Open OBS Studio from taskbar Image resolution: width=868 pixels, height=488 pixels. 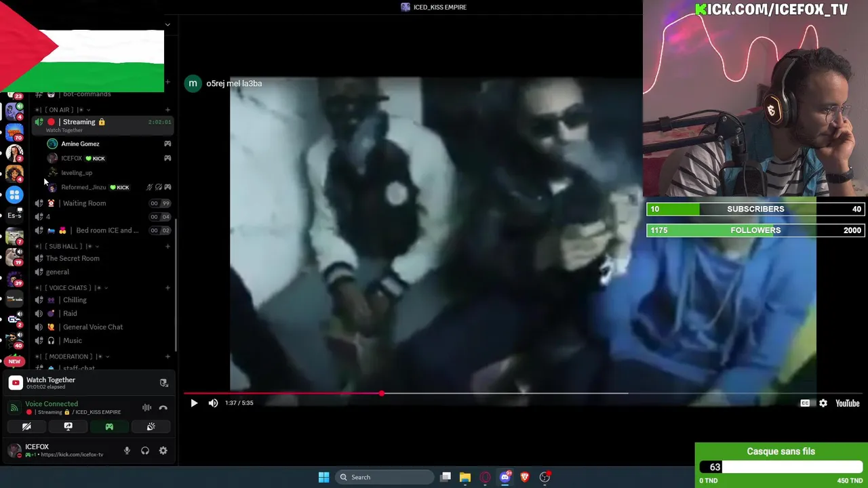tap(545, 477)
